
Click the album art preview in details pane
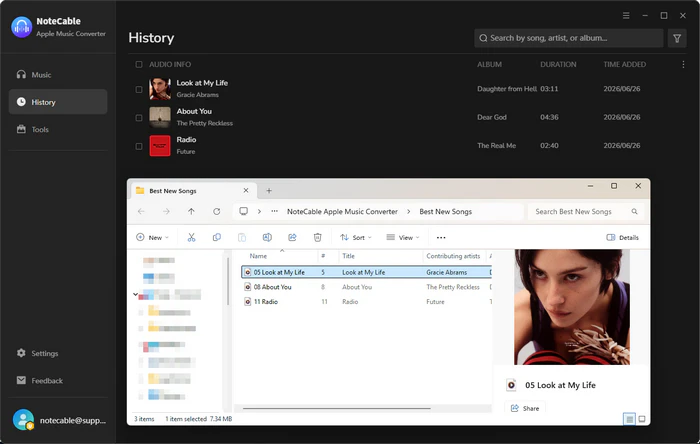[572, 307]
